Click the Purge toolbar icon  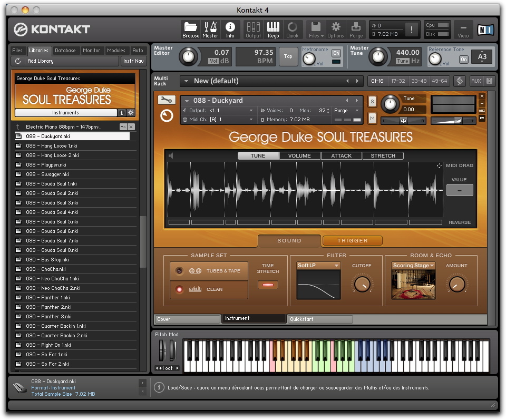tap(356, 30)
